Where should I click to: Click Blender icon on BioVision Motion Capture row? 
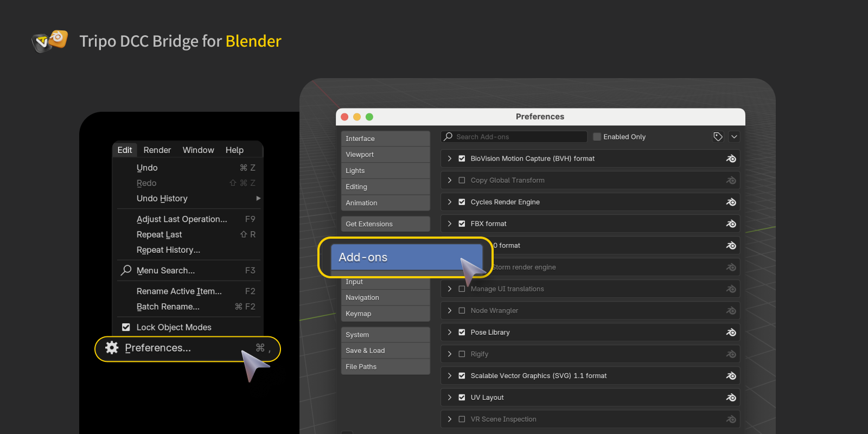pyautogui.click(x=731, y=158)
